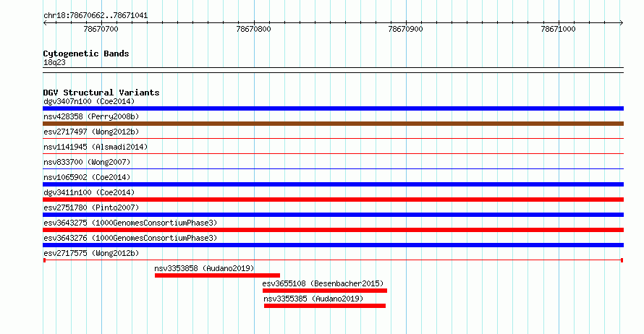644x334 pixels.
Task: Select the blue bar under esv2751780
Action: 333,215
